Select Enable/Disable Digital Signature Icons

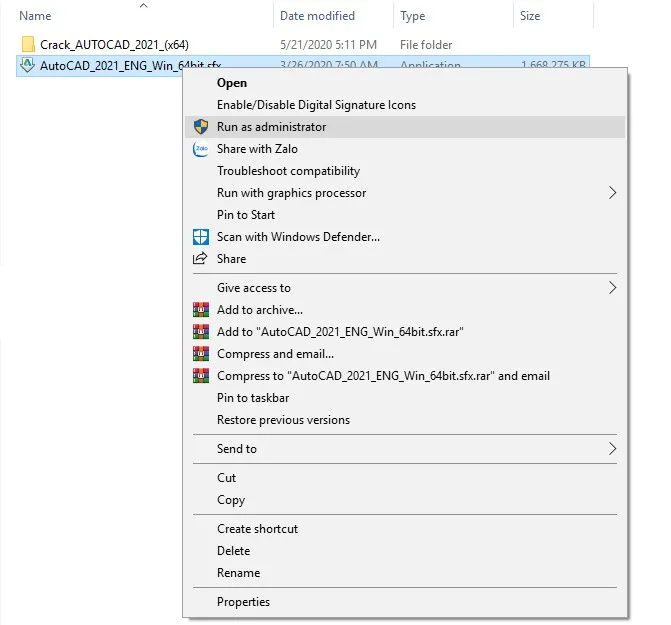pos(316,105)
